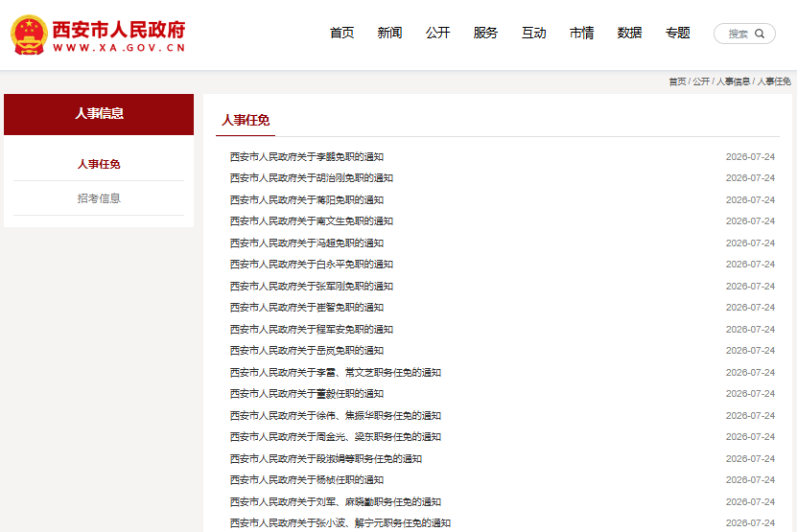Go to the 公开 section in top navigation
Image resolution: width=797 pixels, height=532 pixels.
(x=437, y=33)
